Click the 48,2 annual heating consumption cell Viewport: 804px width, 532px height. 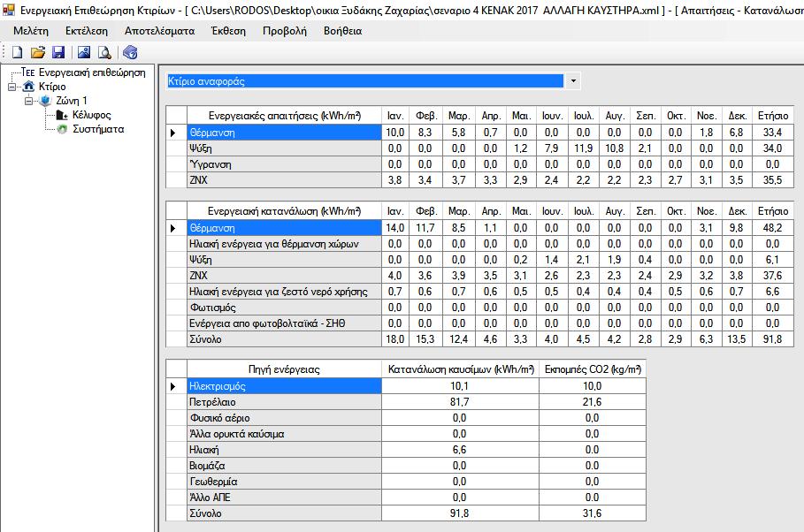[773, 228]
